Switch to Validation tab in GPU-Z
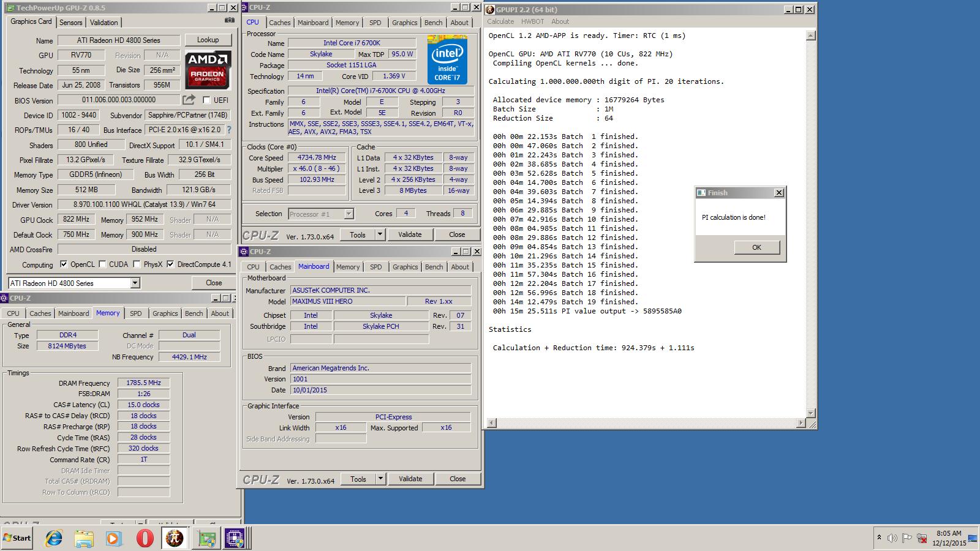This screenshot has height=551, width=980. point(104,22)
